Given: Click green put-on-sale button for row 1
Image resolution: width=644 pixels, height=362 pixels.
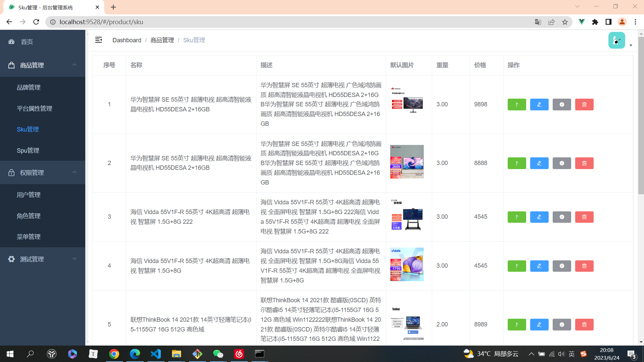Looking at the screenshot, I should 517,104.
